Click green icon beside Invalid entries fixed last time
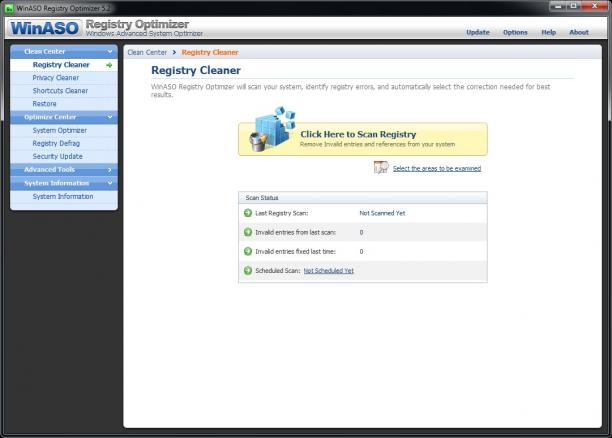Viewport: 612px width, 438px height. [248, 251]
